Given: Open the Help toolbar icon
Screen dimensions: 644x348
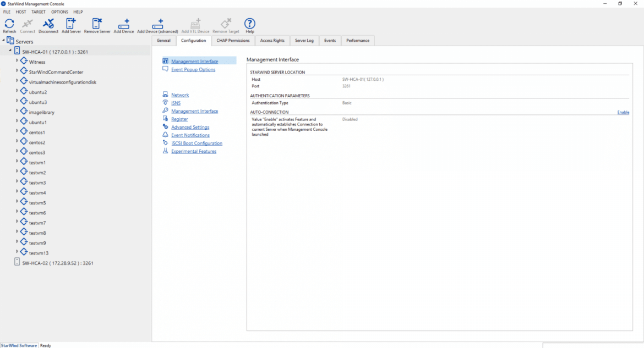Looking at the screenshot, I should point(250,24).
